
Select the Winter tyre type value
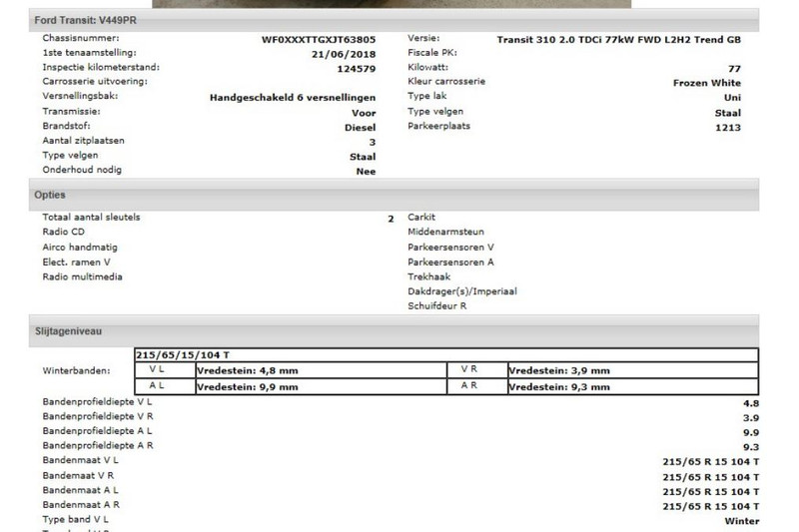741,521
